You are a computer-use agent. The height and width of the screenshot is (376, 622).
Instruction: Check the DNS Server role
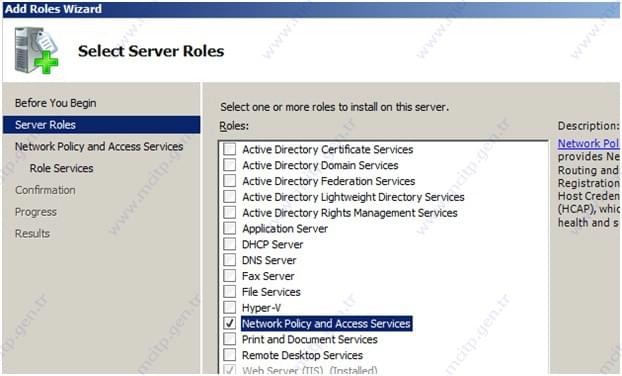pos(229,260)
